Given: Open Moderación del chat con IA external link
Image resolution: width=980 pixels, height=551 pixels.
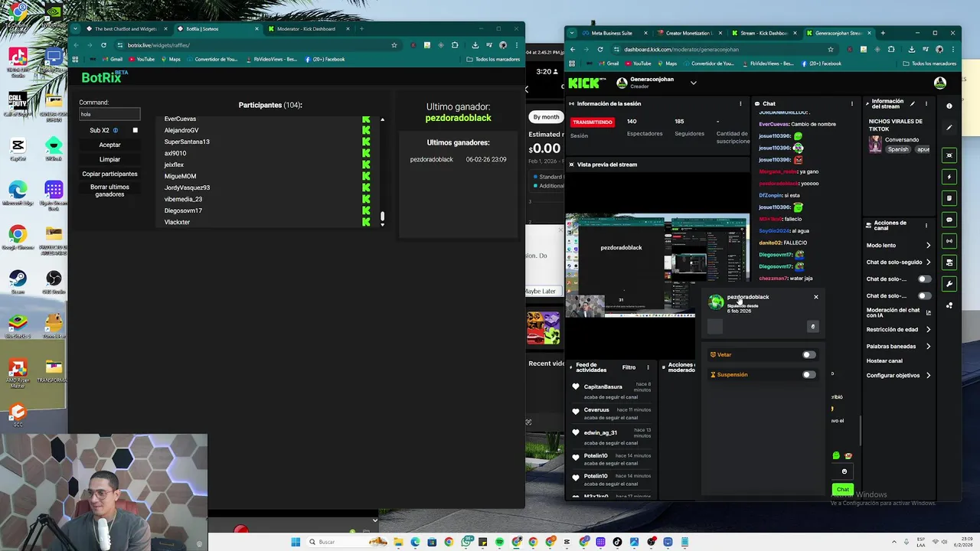Looking at the screenshot, I should [929, 312].
